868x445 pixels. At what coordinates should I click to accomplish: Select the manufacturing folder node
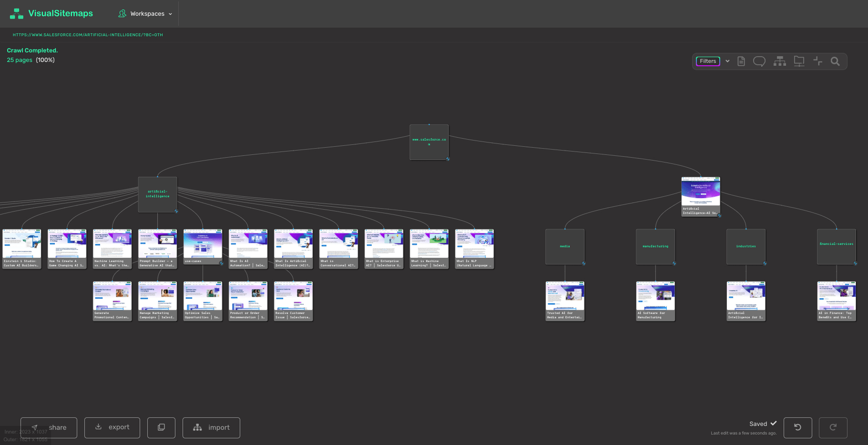click(655, 246)
